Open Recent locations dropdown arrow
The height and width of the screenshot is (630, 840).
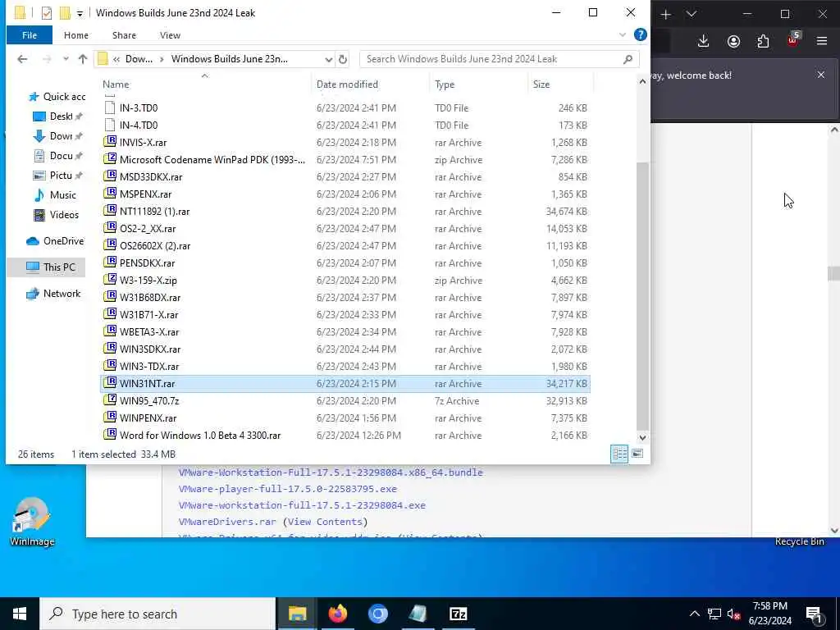(x=66, y=59)
